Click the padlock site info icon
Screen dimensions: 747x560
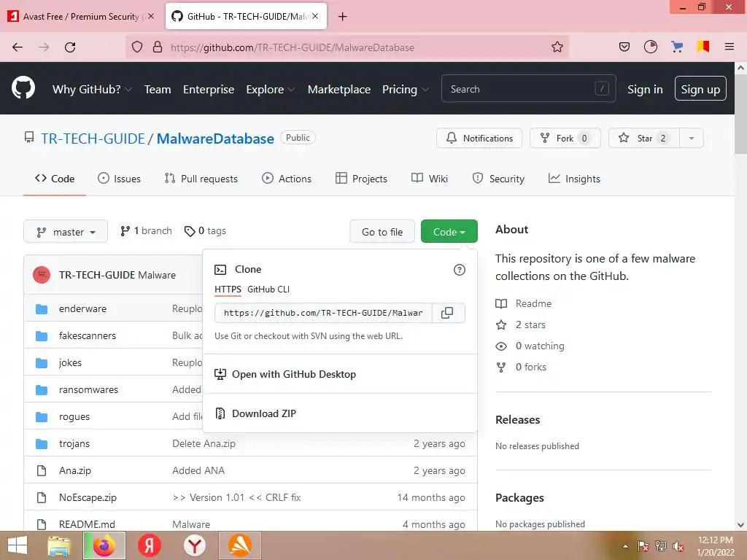click(x=158, y=47)
